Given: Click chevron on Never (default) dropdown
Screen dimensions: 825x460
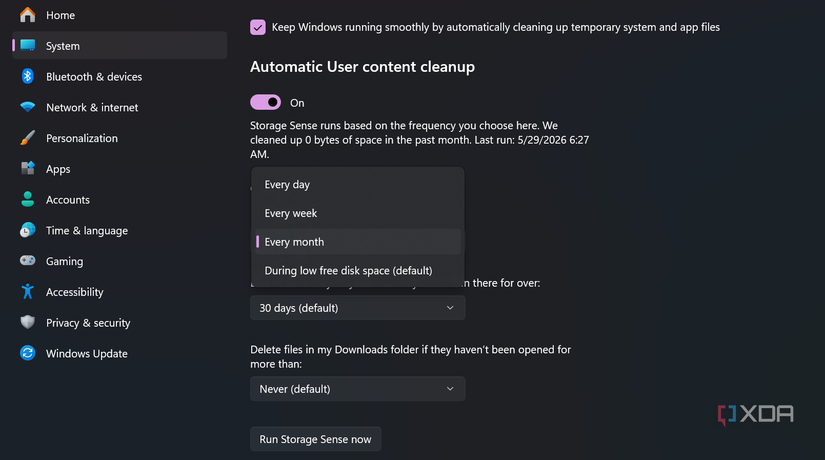Looking at the screenshot, I should [450, 389].
